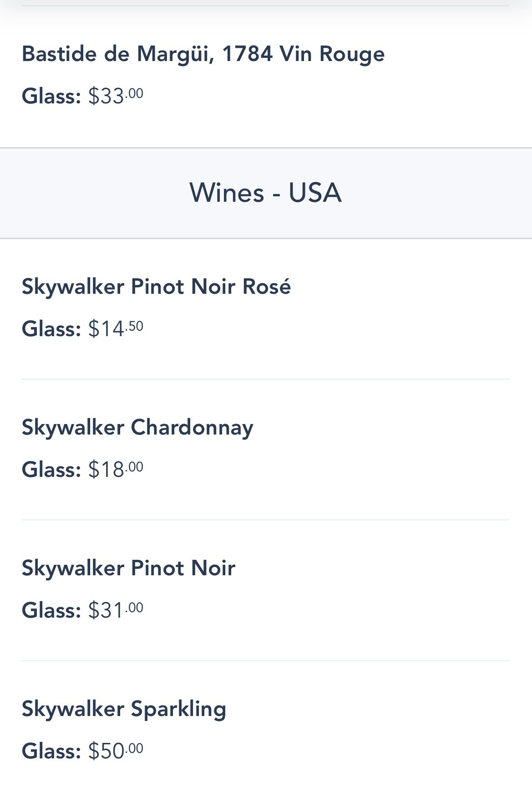Select the Skywalker Chardonnay menu item
Image resolution: width=532 pixels, height=798 pixels.
pyautogui.click(x=137, y=428)
